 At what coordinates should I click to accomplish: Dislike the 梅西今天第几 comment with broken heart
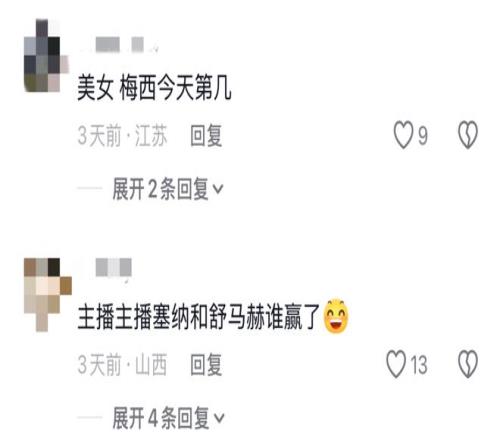coord(468,135)
